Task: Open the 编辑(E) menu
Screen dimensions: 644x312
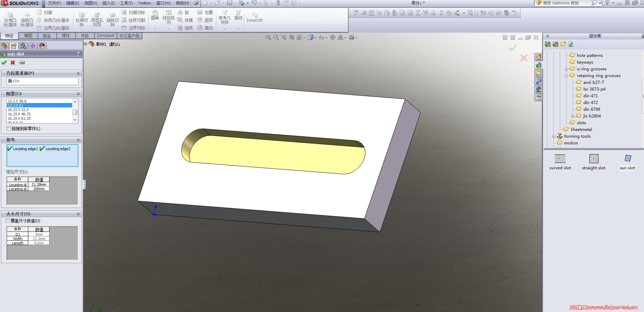Action: pyautogui.click(x=72, y=3)
